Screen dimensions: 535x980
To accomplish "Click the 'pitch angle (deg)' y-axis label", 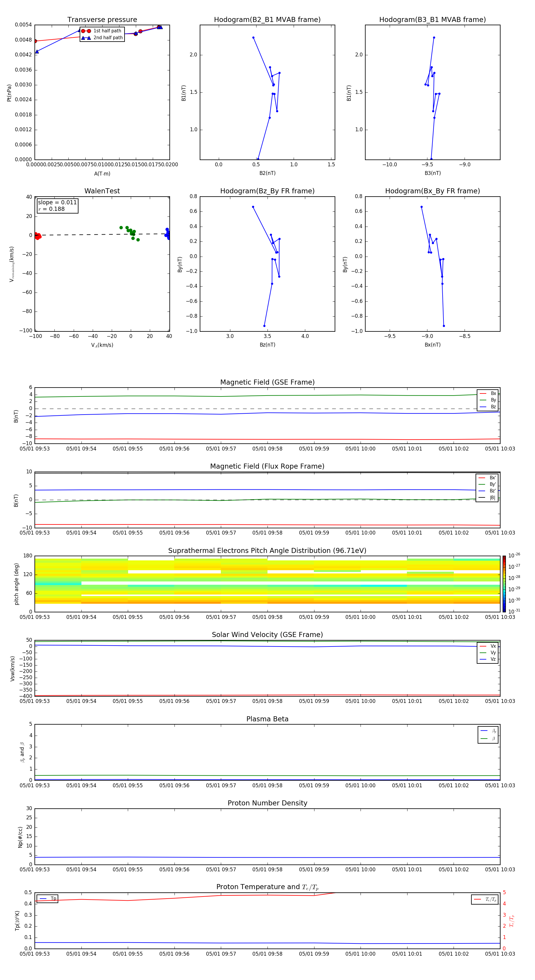I will click(x=16, y=584).
